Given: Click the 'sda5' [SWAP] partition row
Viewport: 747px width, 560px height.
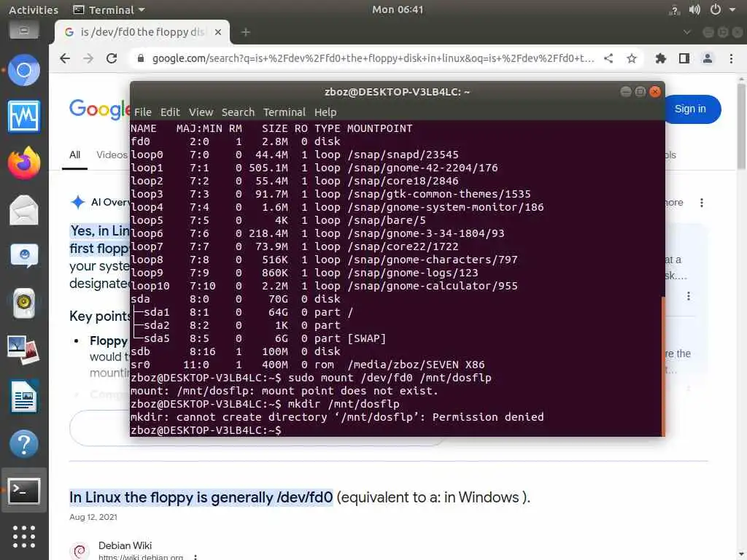Looking at the screenshot, I should coord(258,338).
